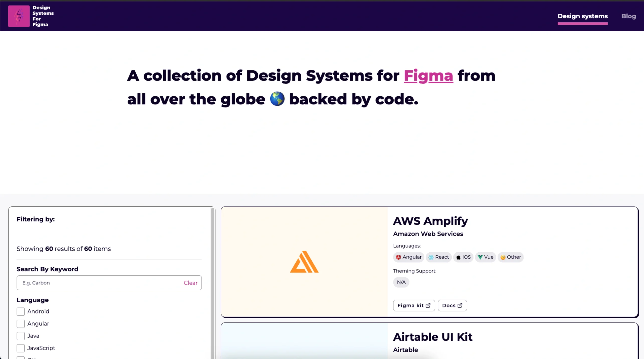644x359 pixels.
Task: Click the Angular language tag icon
Action: coord(398,257)
